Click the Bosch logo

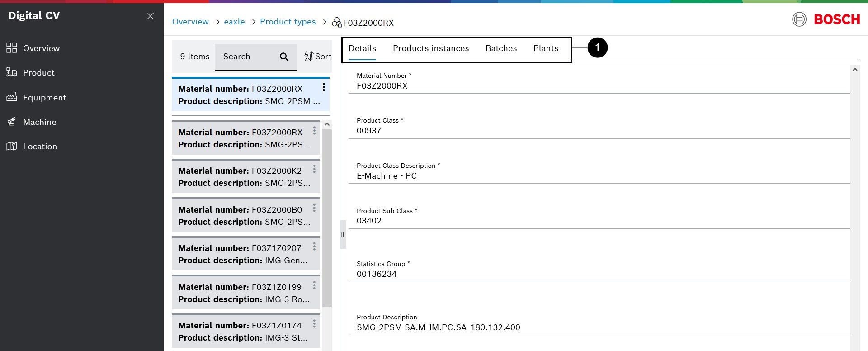point(826,19)
